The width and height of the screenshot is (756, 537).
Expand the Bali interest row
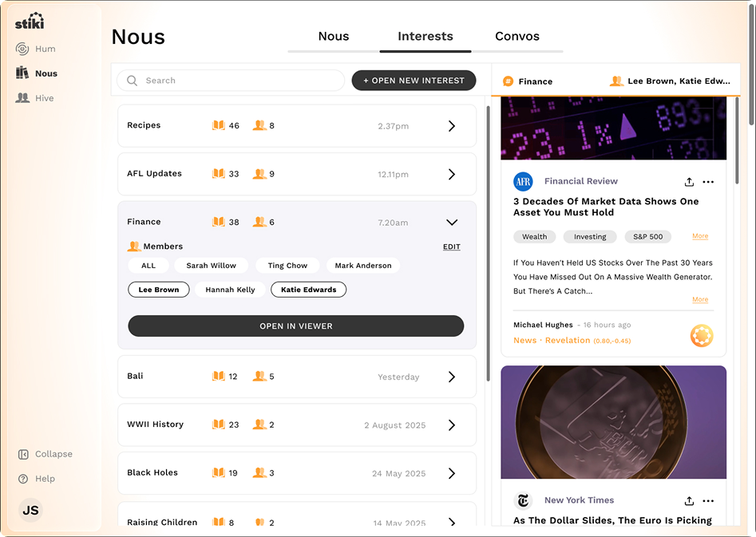pos(452,377)
